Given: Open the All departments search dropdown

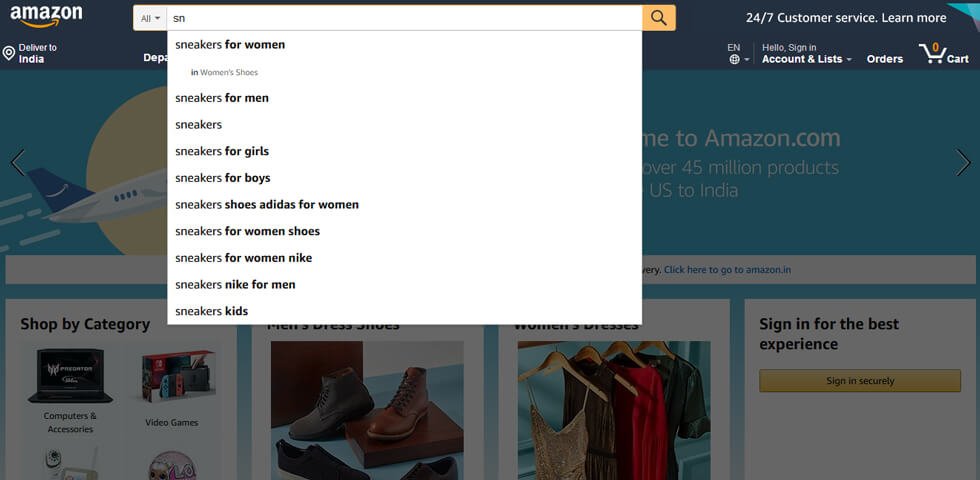Looking at the screenshot, I should (x=150, y=18).
